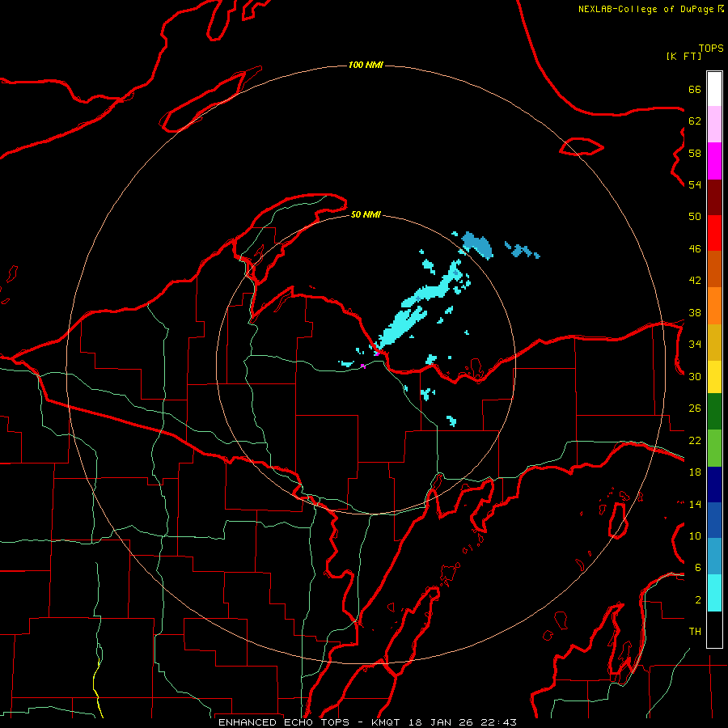
Task: Select the cyan legend swatch
Action: click(714, 593)
